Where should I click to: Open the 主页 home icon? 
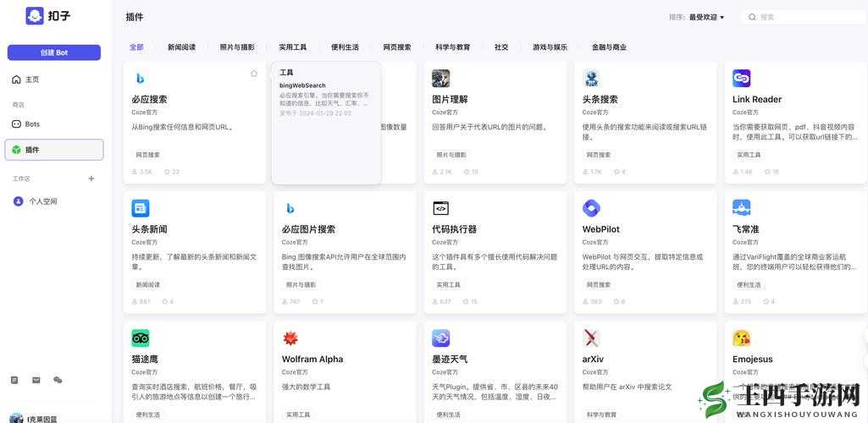pos(17,80)
